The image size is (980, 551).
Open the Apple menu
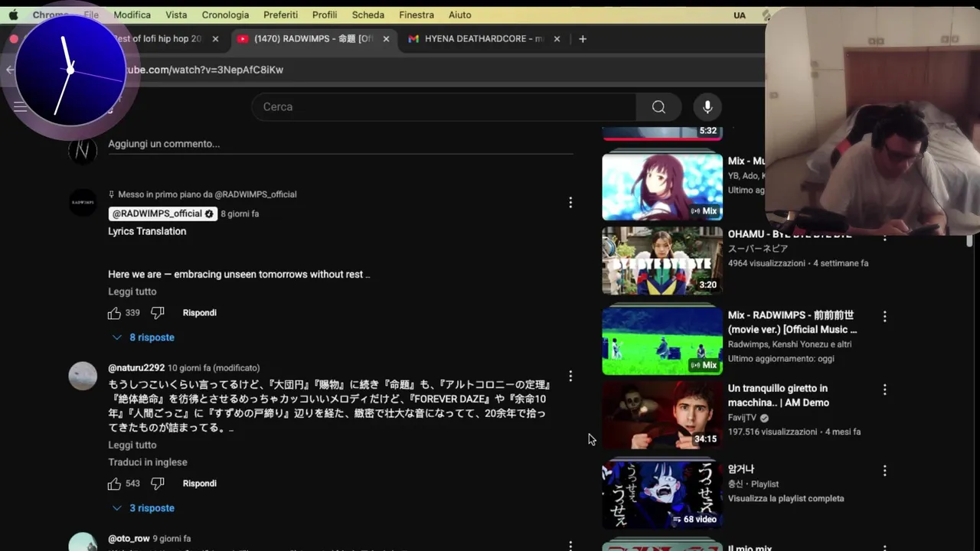click(13, 15)
